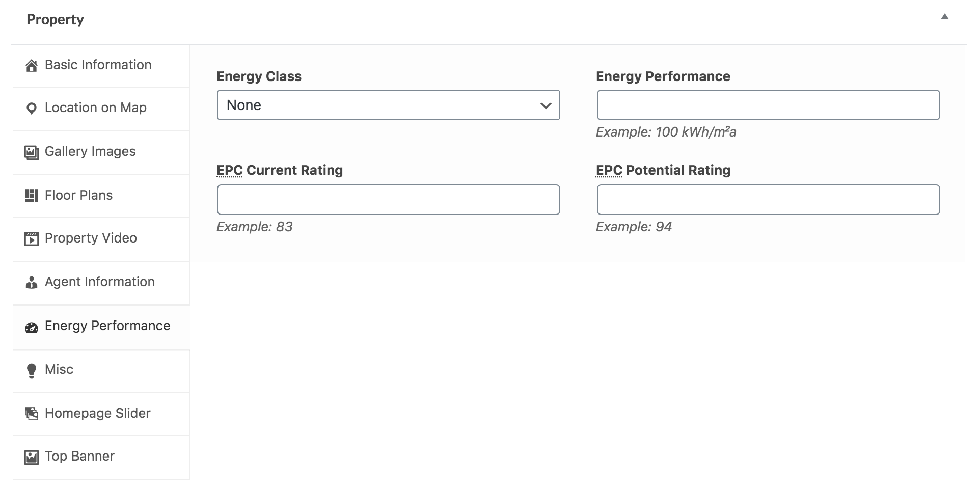Collapse the Property panel using the triangle
Screen dimensions: 980x482
[x=945, y=17]
